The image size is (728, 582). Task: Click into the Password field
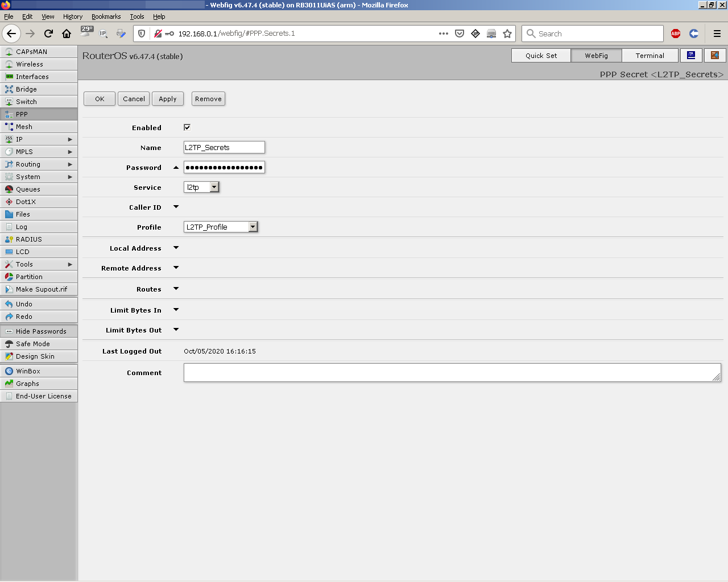coord(224,167)
